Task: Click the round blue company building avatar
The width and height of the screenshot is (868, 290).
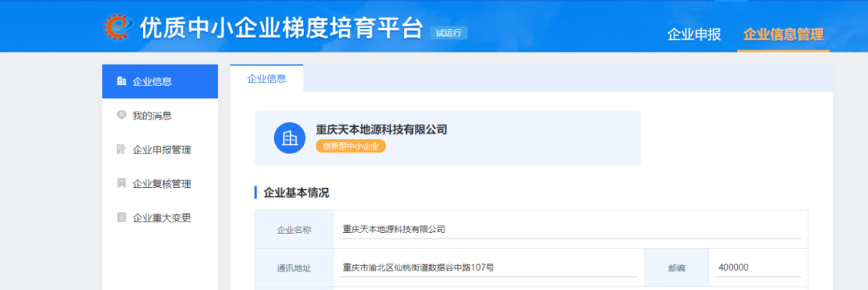Action: point(289,138)
